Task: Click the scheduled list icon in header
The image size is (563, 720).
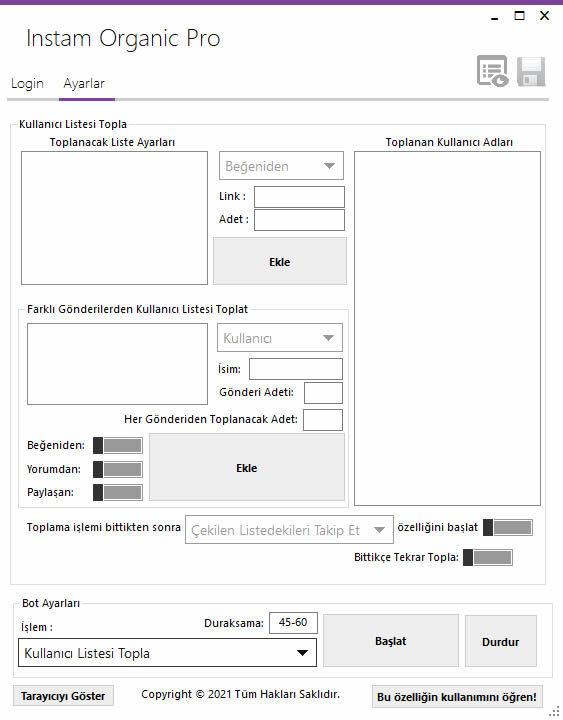Action: 492,71
